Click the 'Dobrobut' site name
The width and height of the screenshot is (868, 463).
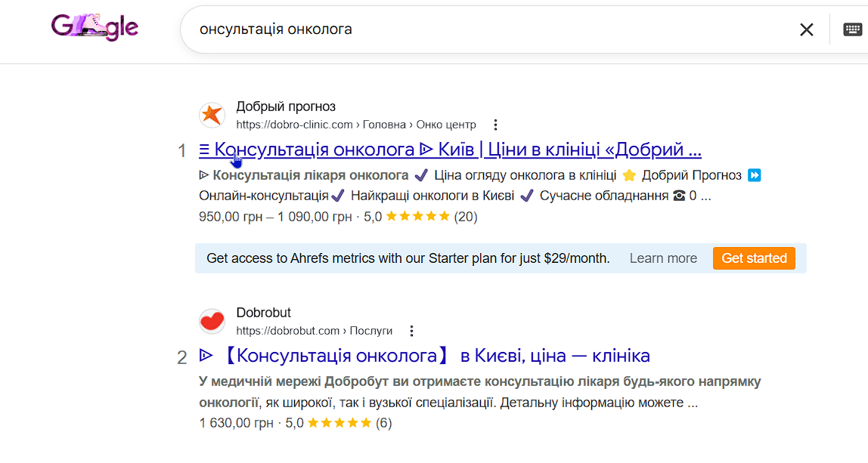pyautogui.click(x=263, y=313)
